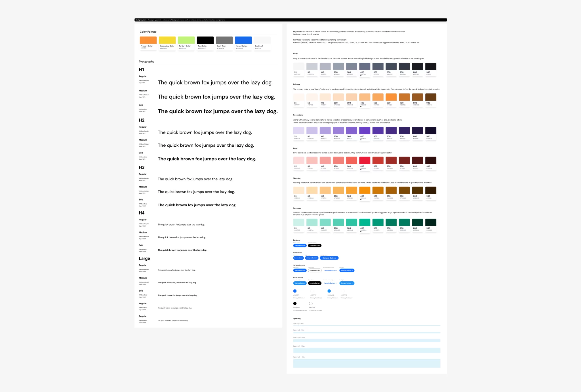Choose the gray Body Text swatch
The width and height of the screenshot is (581, 392).
click(224, 40)
